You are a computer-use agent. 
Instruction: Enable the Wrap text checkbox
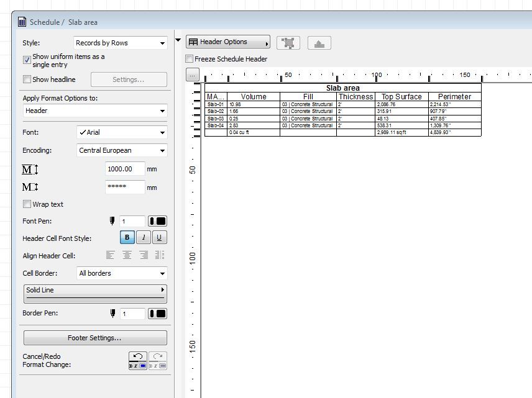(27, 204)
